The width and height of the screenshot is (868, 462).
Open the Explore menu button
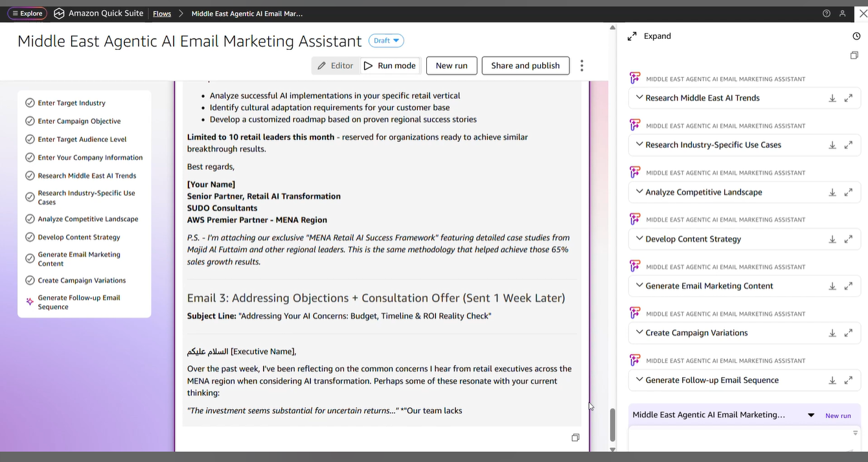tap(27, 13)
